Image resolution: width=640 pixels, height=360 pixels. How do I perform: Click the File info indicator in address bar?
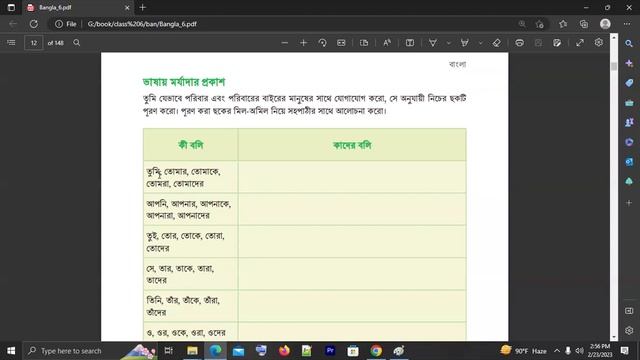(x=66, y=24)
